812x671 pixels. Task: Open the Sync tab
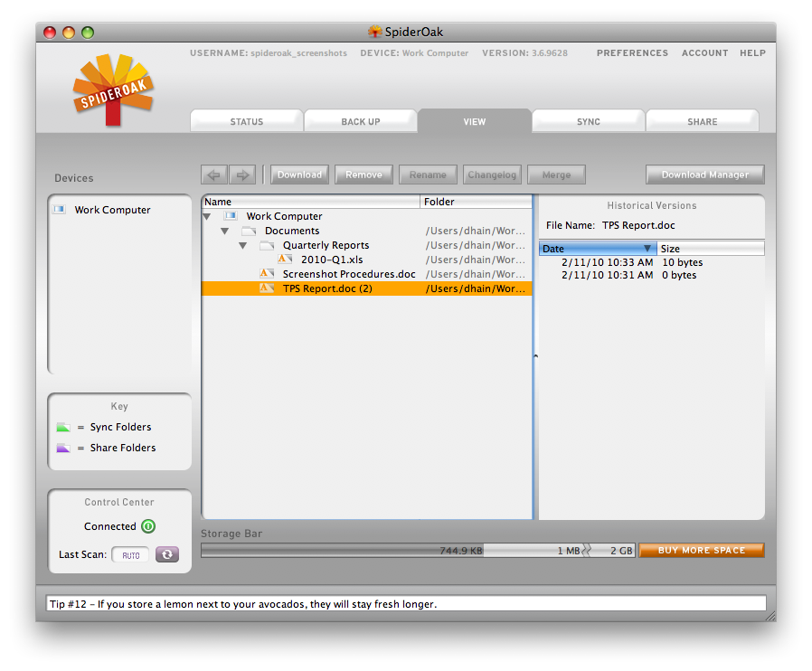[589, 121]
